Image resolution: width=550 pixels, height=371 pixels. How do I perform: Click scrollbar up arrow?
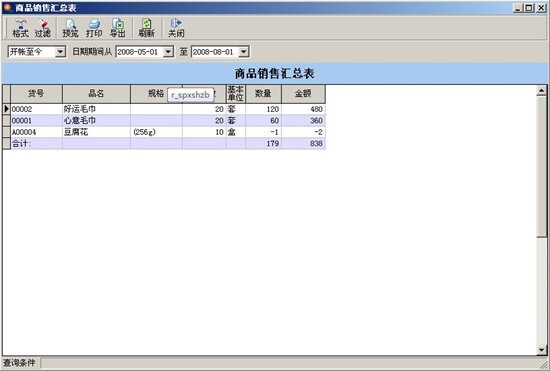(542, 91)
